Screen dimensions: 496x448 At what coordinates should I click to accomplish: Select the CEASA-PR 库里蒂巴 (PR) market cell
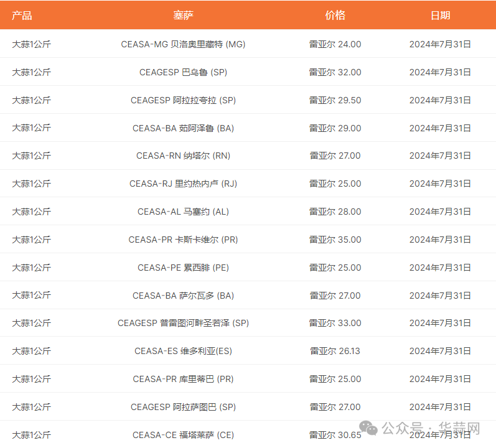coord(183,379)
